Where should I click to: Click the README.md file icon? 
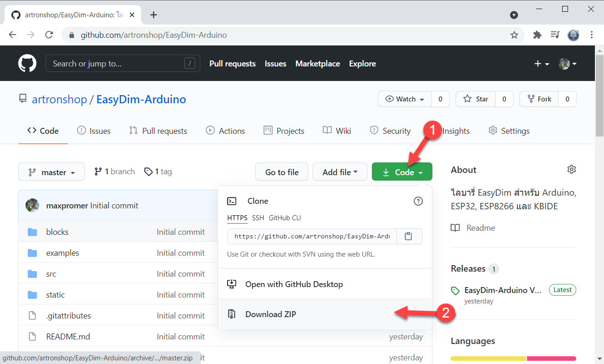pos(32,337)
